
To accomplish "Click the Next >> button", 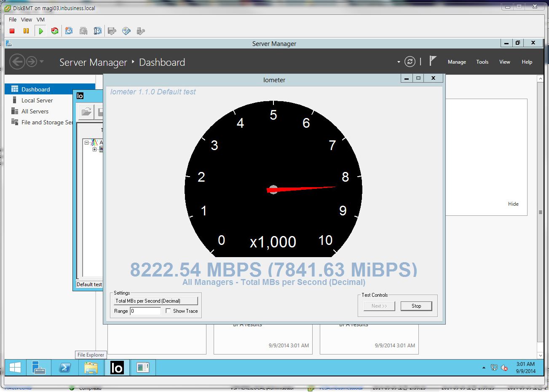I will [x=379, y=306].
